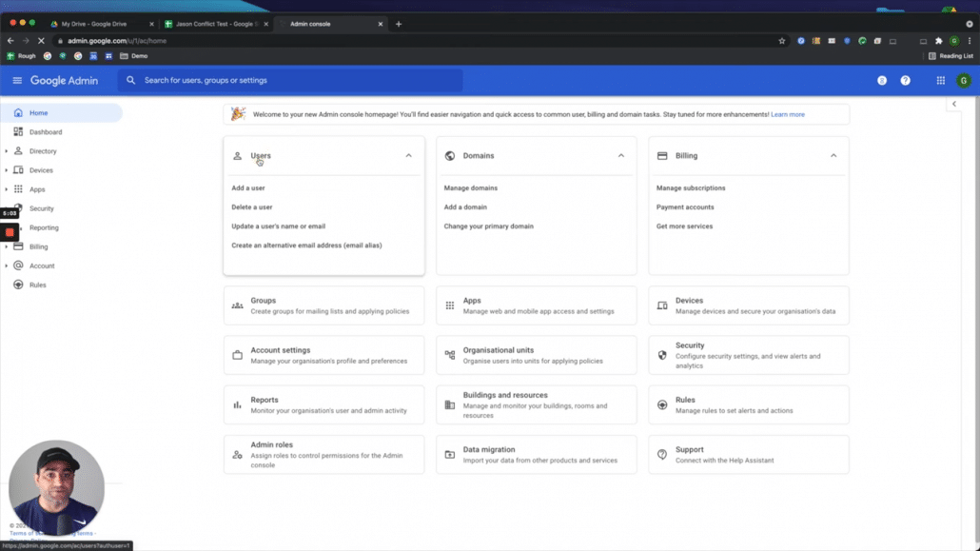Click the Apps card grid icon
The image size is (980, 551).
[x=449, y=305]
